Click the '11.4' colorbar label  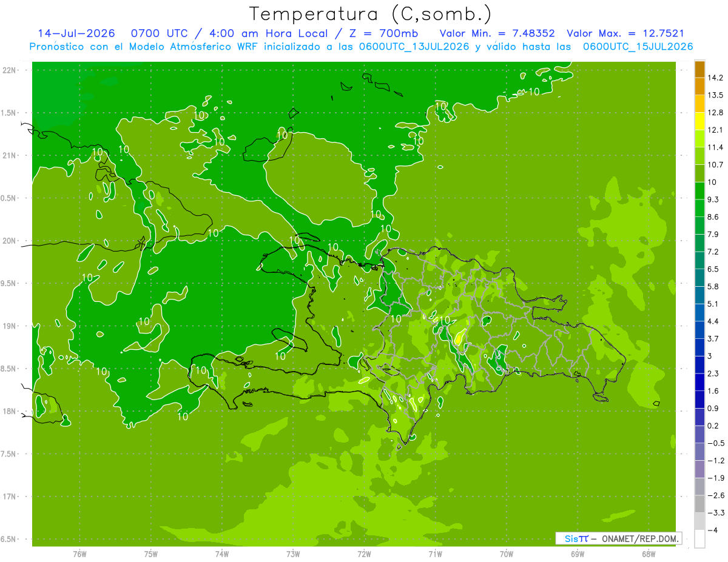pyautogui.click(x=715, y=147)
